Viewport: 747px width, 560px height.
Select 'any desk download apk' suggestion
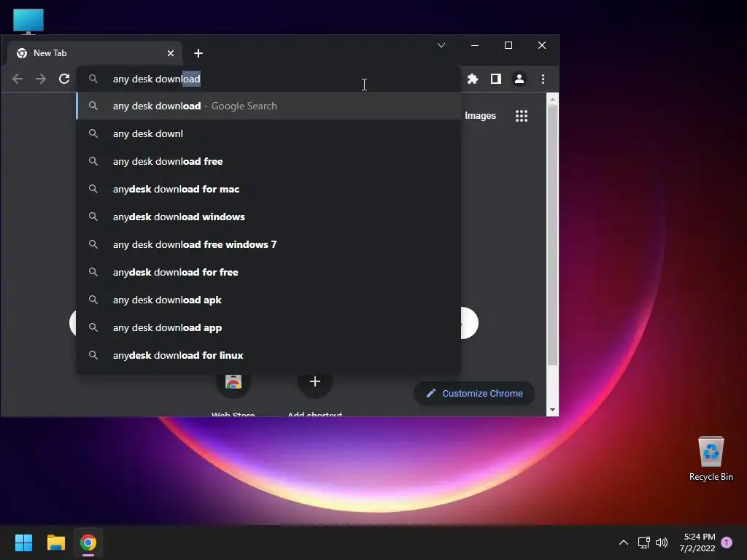(268, 300)
